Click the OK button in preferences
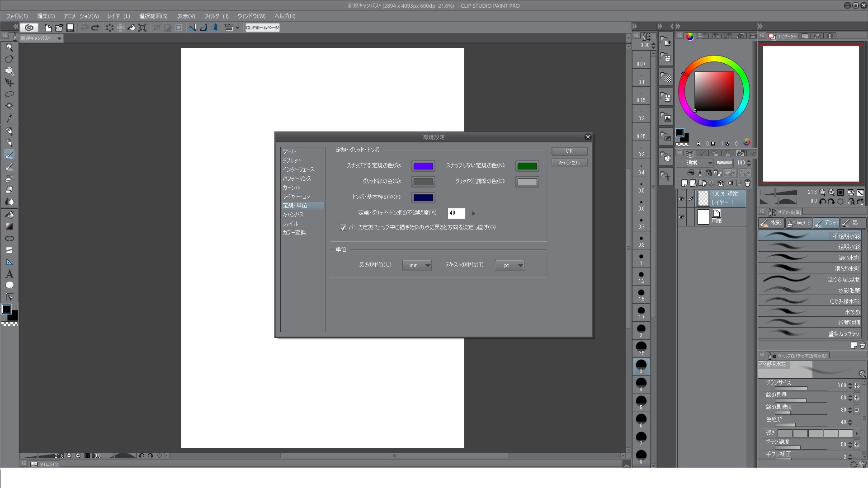This screenshot has width=868, height=488. click(569, 151)
